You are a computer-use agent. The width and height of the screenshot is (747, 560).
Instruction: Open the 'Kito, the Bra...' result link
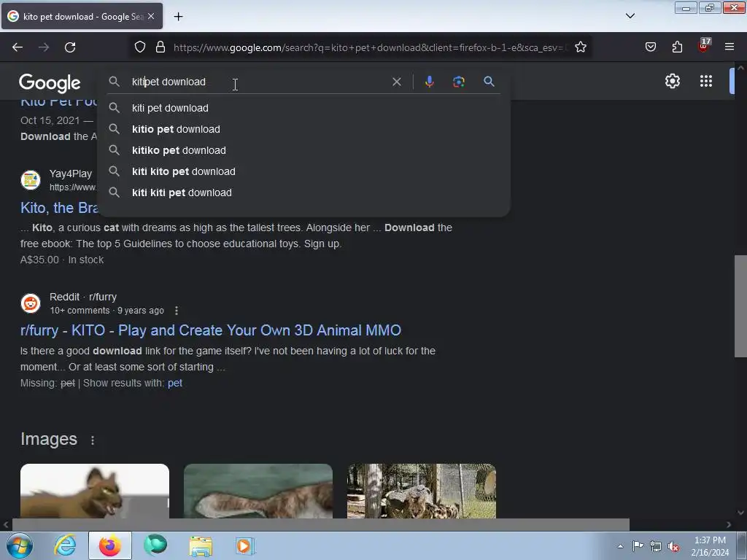point(59,208)
